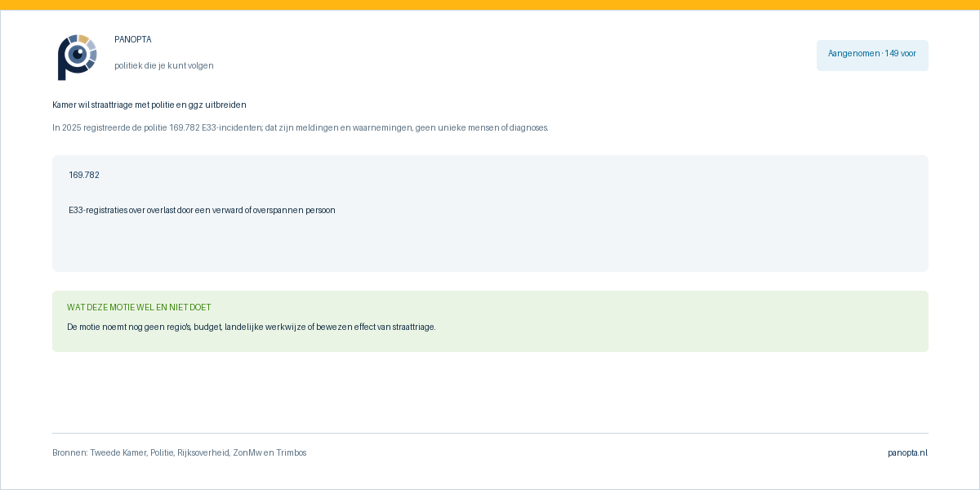The width and height of the screenshot is (980, 490).
Task: Click the E33-registraties description text
Action: (202, 210)
